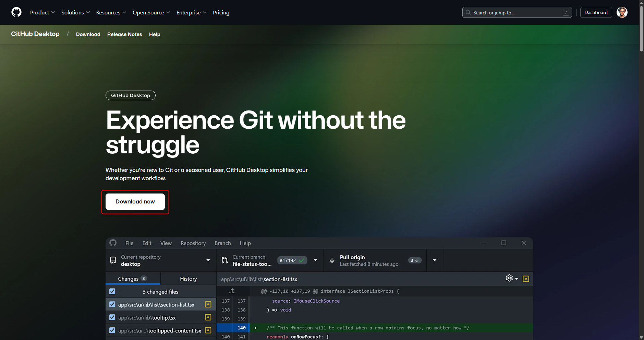Viewport: 644px width, 340px height.
Task: Click the Current branch pull request icon
Action: [x=224, y=260]
